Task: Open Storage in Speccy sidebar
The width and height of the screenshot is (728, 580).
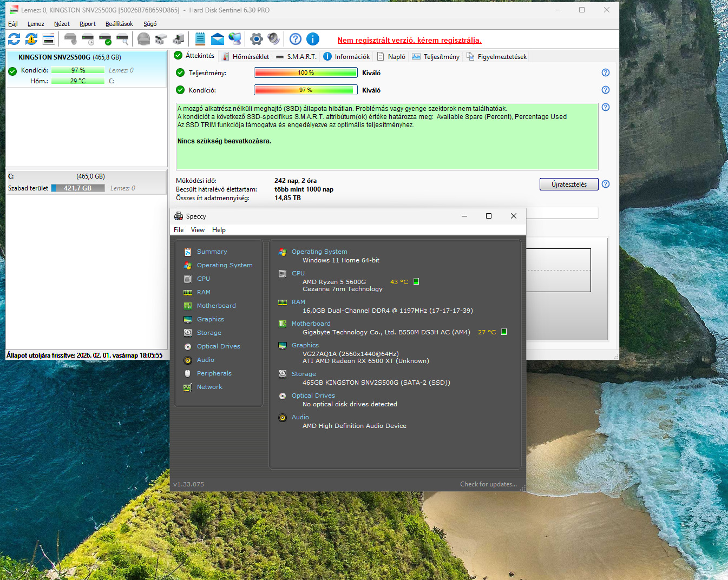Action: (x=209, y=333)
